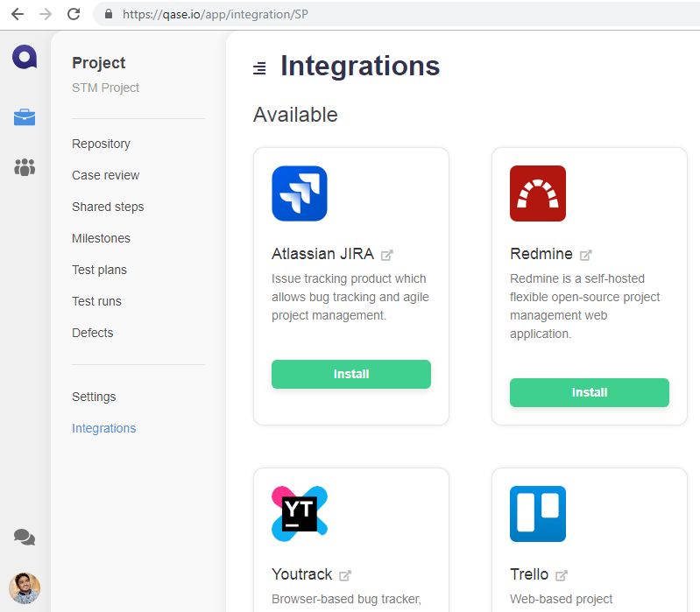Open the external link icon next to Atlassian JIRA
700x612 pixels.
(387, 256)
